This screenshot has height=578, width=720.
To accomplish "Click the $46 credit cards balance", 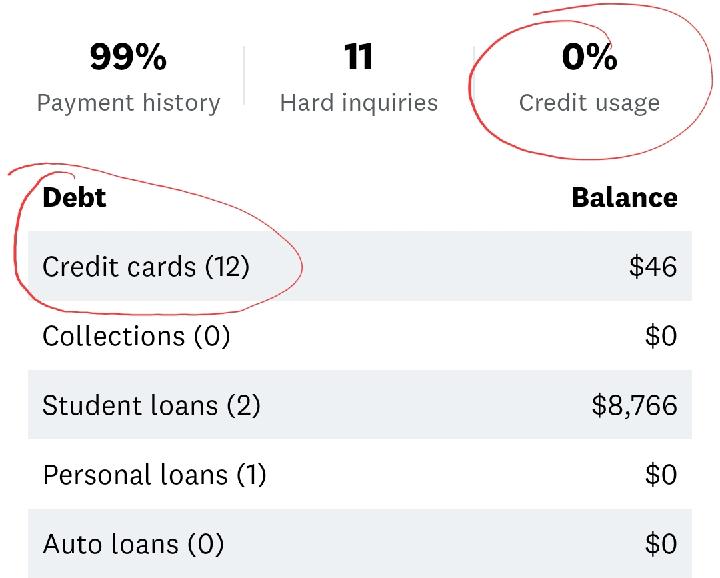I will [x=653, y=267].
